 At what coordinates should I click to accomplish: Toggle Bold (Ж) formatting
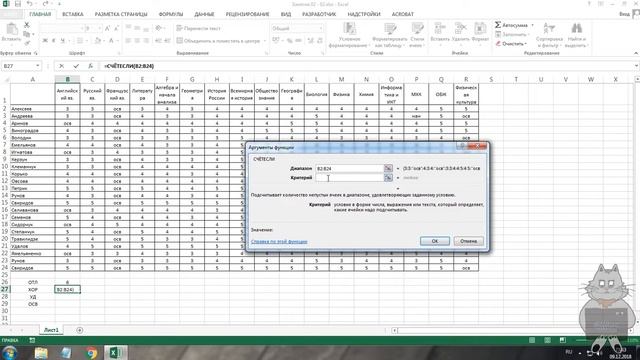click(x=45, y=41)
